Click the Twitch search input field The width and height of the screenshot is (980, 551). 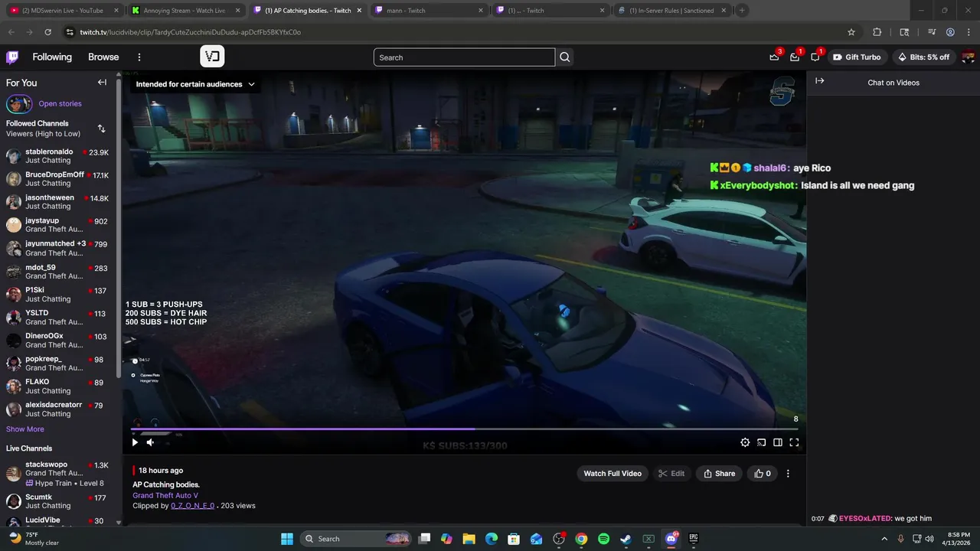pyautogui.click(x=464, y=57)
